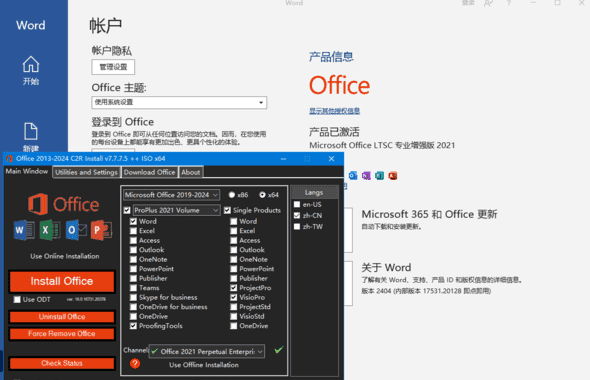Click the Uninstall Office button

click(x=62, y=317)
